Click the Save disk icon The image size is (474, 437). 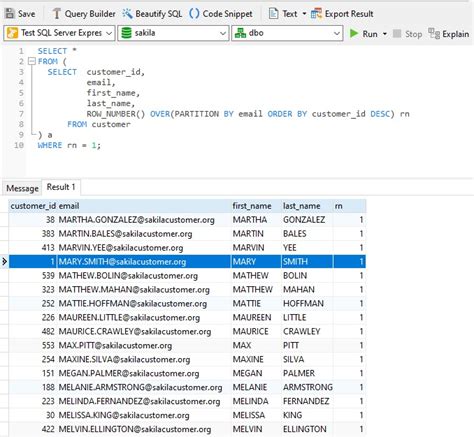(x=10, y=14)
